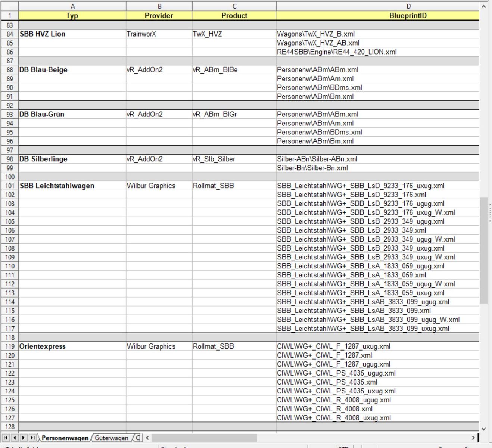Select Personenw\ABm\BDms.xml in row 90

378,88
